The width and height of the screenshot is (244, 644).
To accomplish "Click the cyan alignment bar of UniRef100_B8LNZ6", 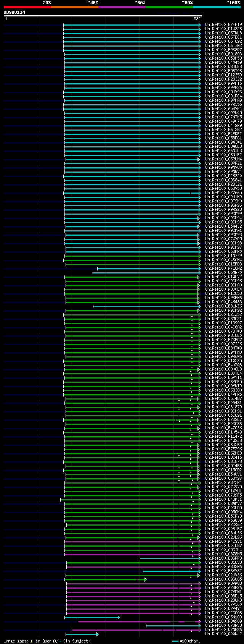I will [x=147, y=306].
